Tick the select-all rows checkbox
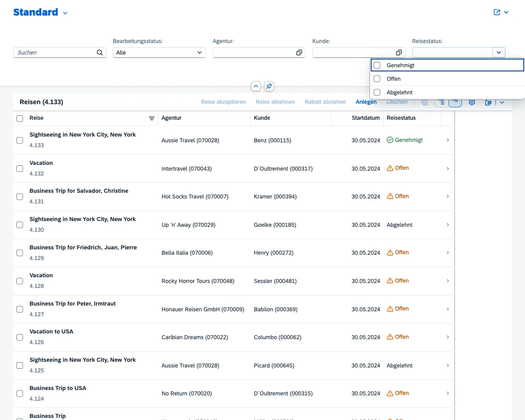 tap(20, 118)
